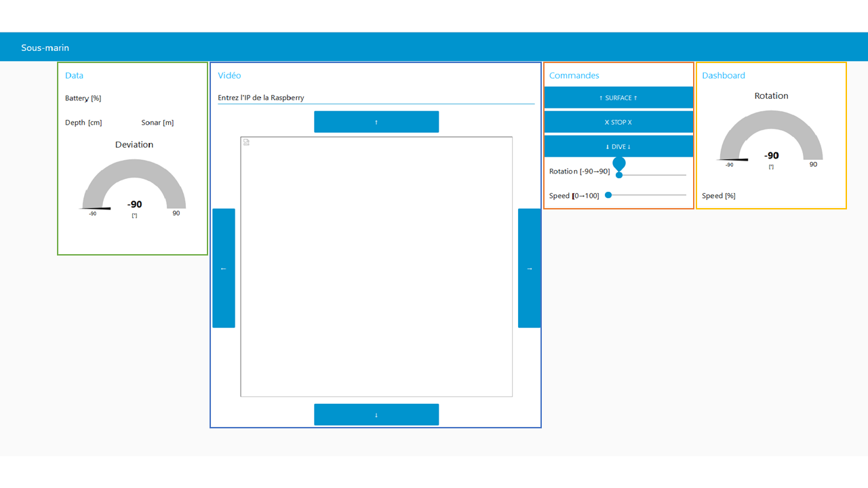Click the Rotation slider handle
Viewport: 868px width, 488px height.
point(619,175)
